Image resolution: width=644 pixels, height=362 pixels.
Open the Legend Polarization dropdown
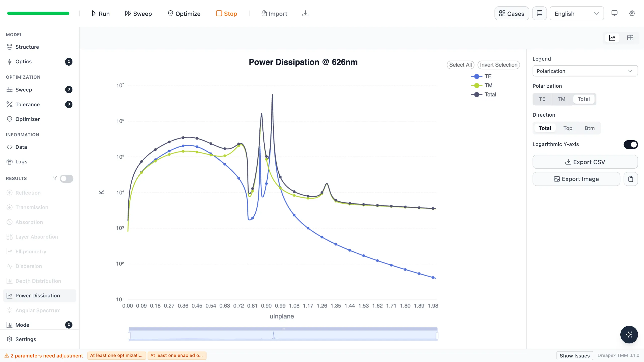click(x=585, y=71)
